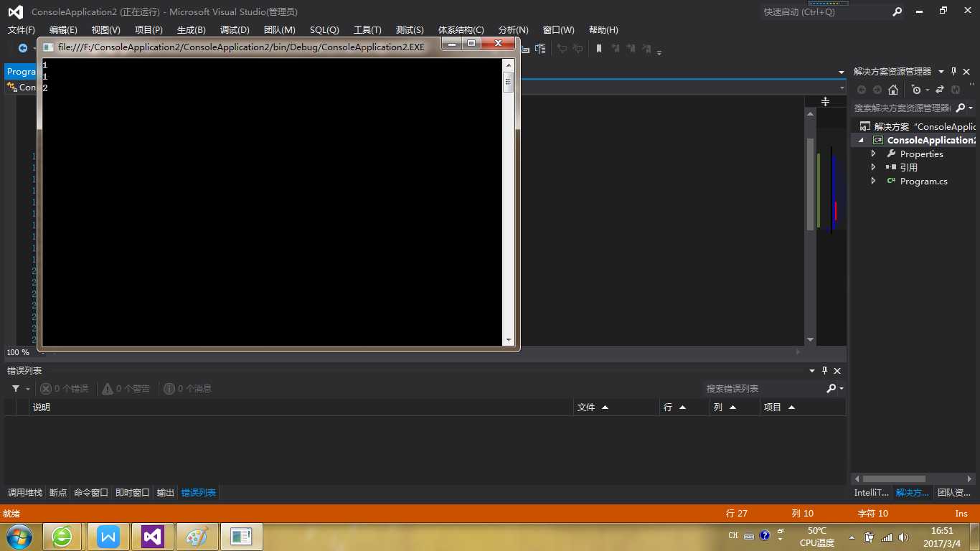Sort error list by 行 column

tap(684, 407)
